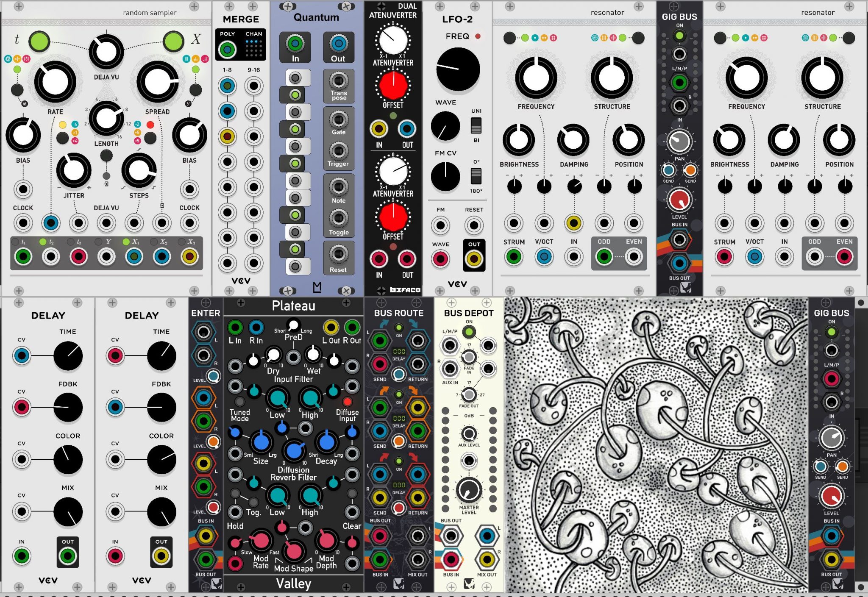Click the Quantum In jack
Screen dimensions: 868x597
coord(295,43)
